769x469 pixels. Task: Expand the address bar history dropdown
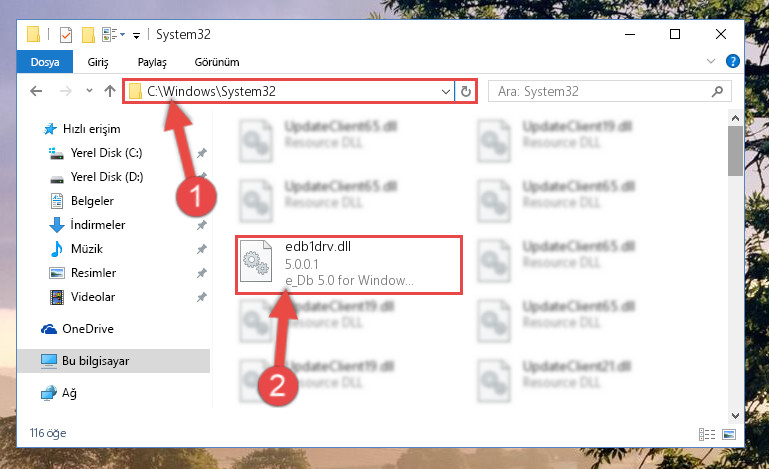tap(446, 91)
